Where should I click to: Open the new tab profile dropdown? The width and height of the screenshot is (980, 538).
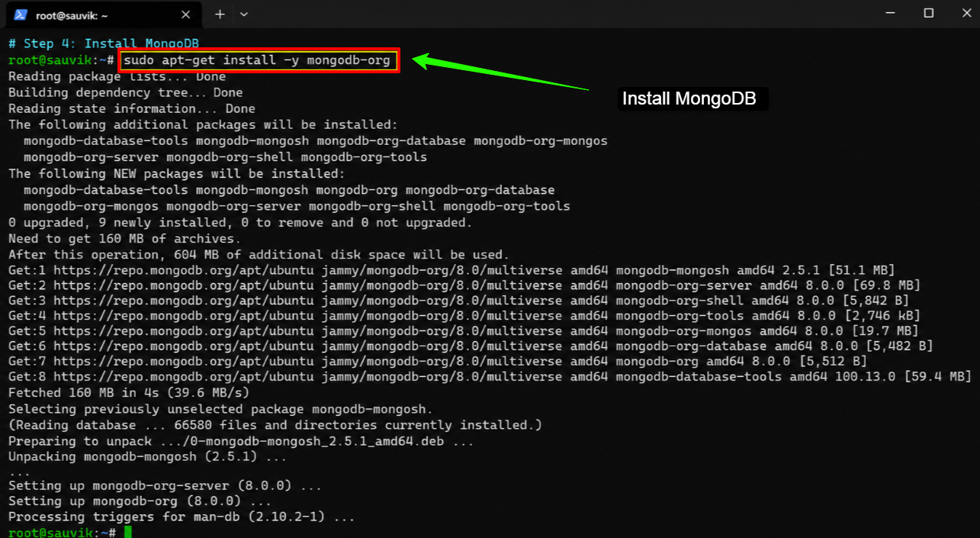244,14
